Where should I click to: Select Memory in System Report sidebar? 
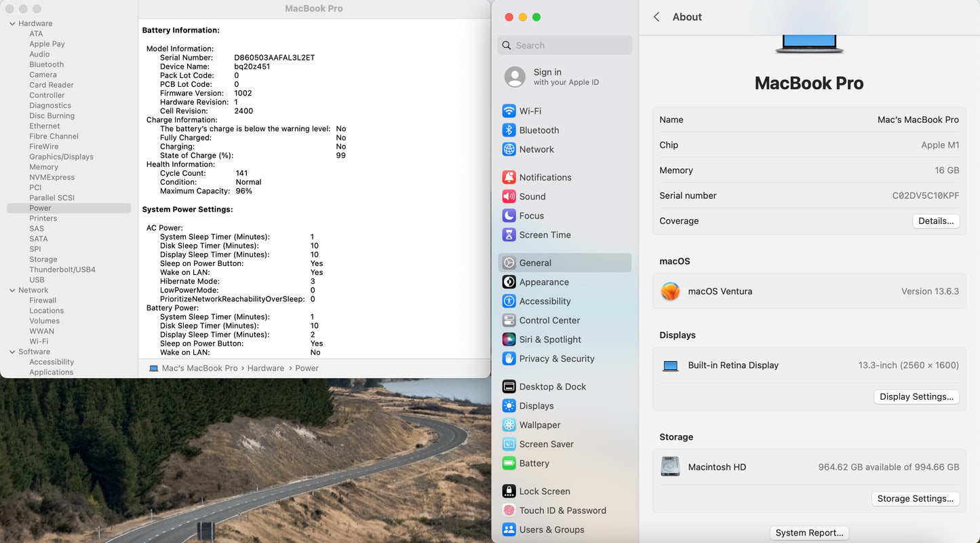(x=43, y=167)
